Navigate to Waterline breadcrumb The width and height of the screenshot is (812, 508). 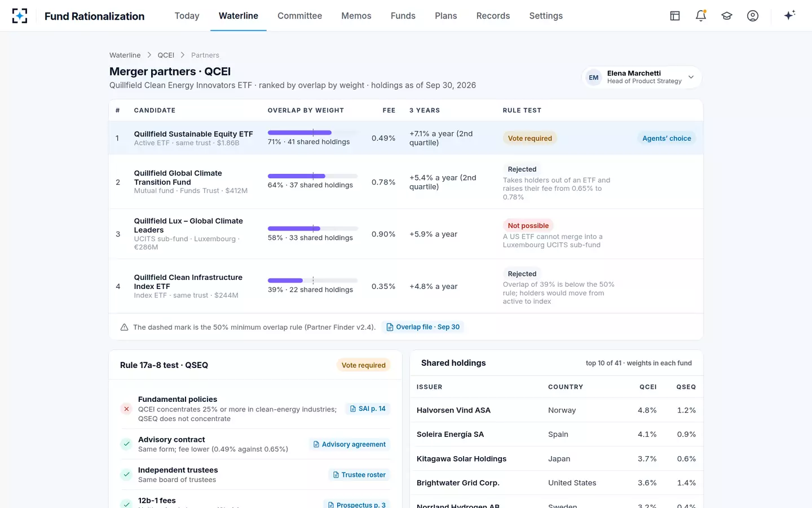(125, 55)
